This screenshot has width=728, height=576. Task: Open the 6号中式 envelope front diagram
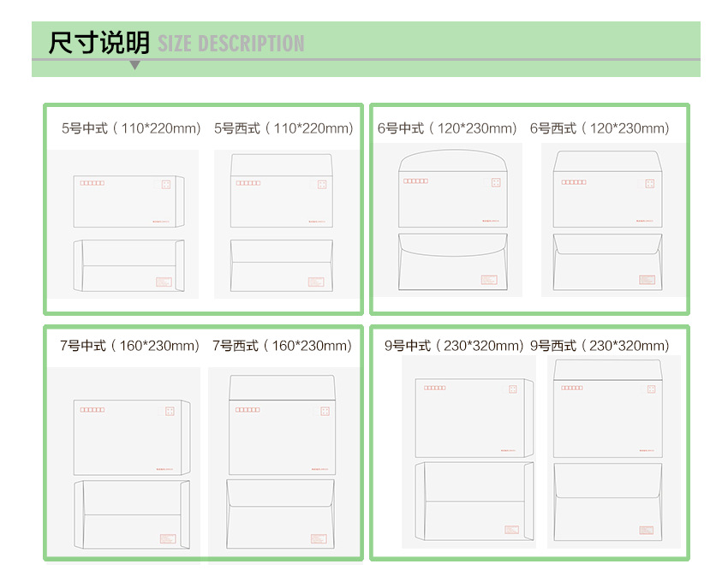coord(453,188)
